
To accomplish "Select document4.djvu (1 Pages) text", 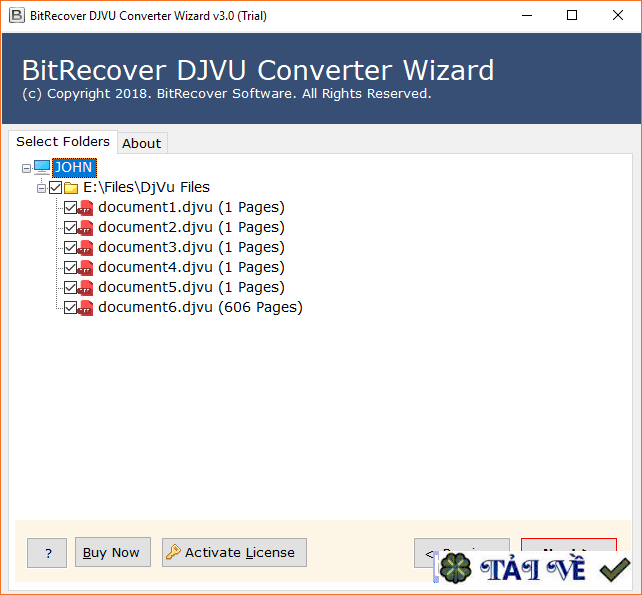I will [x=191, y=267].
